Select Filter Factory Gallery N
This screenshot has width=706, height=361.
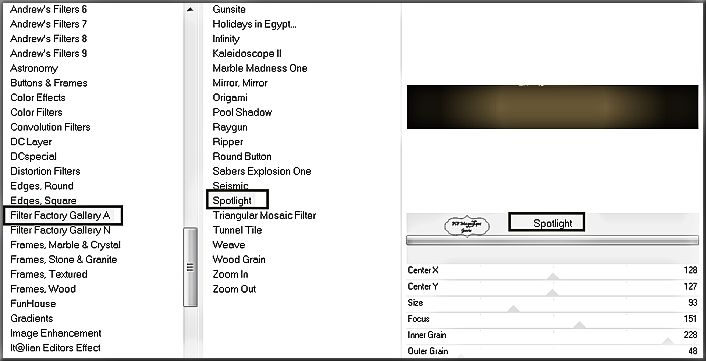(60, 230)
